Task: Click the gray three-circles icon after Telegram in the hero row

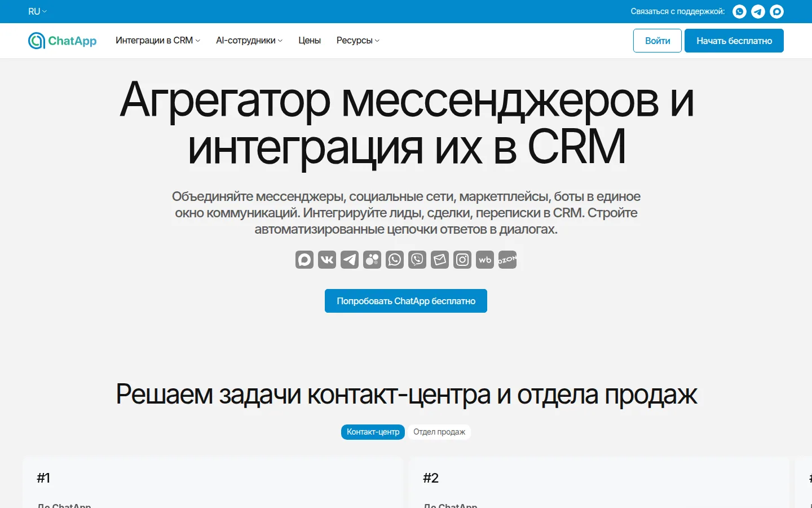Action: tap(372, 260)
